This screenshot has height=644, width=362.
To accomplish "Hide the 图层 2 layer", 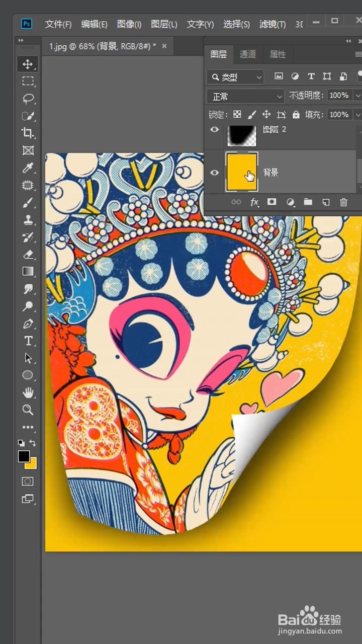I will point(215,129).
